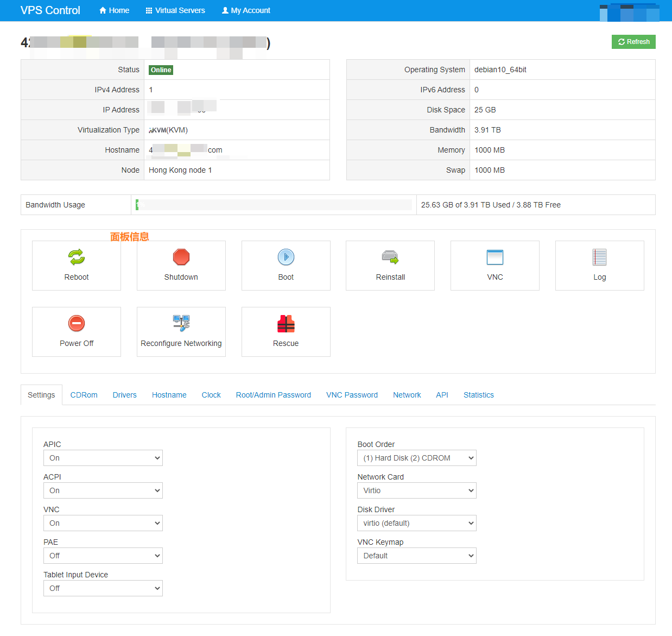The height and width of the screenshot is (636, 672).
Task: Launch the VNC console window icon
Action: (x=495, y=257)
